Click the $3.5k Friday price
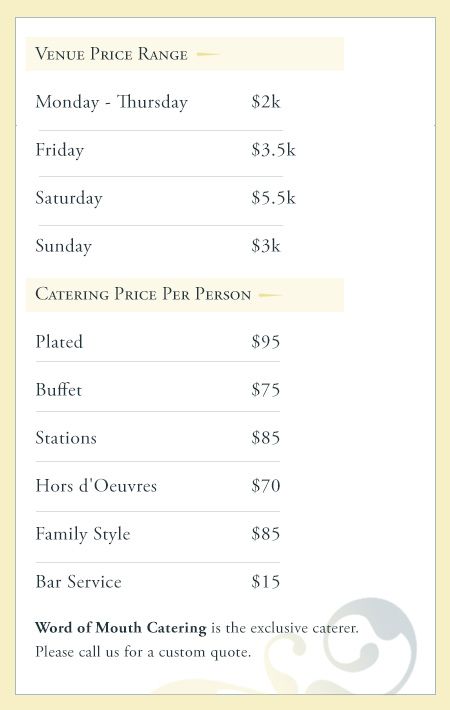 tap(273, 149)
